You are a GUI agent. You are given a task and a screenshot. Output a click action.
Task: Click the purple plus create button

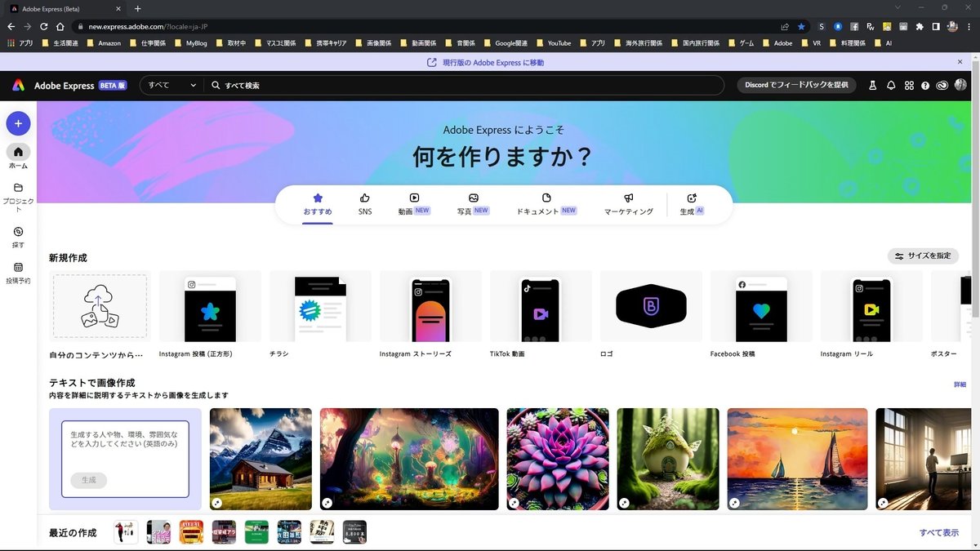pyautogui.click(x=18, y=123)
